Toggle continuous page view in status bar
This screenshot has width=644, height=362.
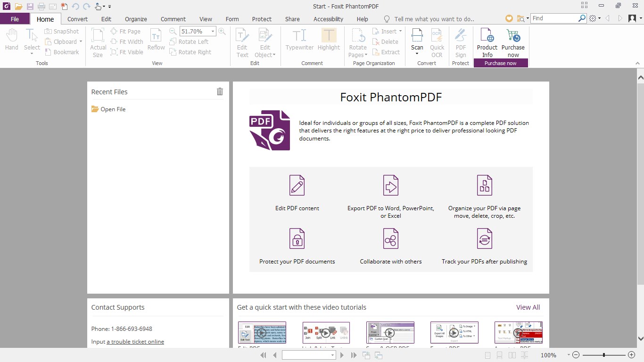(x=500, y=355)
